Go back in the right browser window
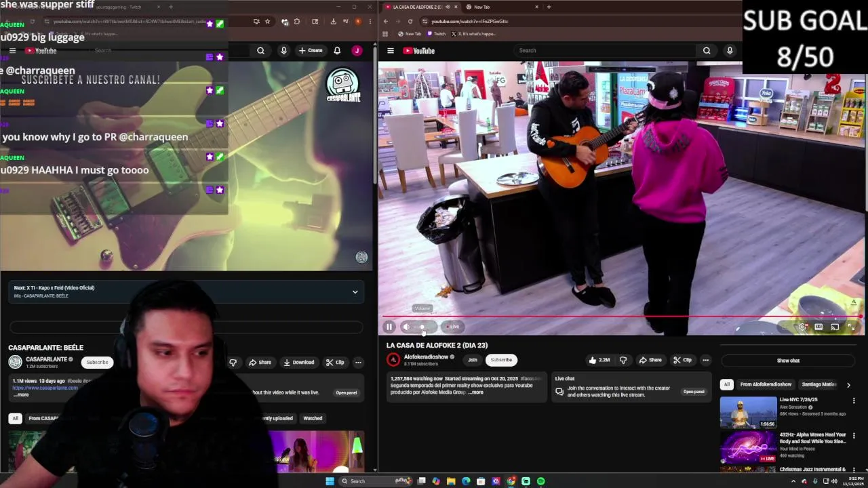 tap(385, 21)
